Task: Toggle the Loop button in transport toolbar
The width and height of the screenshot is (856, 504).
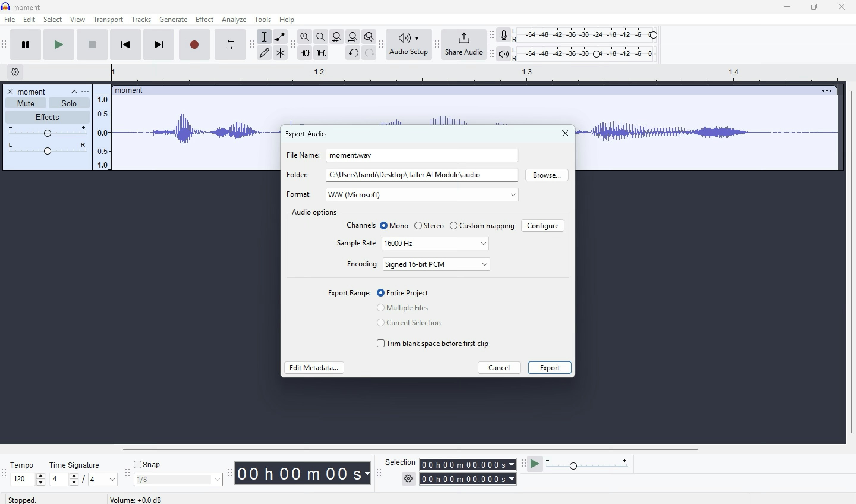Action: [x=230, y=45]
